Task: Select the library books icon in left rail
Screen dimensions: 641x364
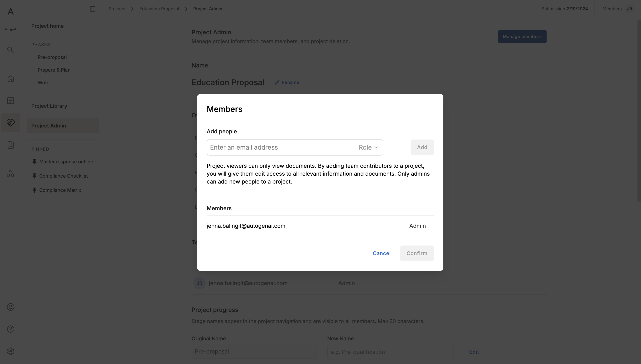Action: pos(11,145)
